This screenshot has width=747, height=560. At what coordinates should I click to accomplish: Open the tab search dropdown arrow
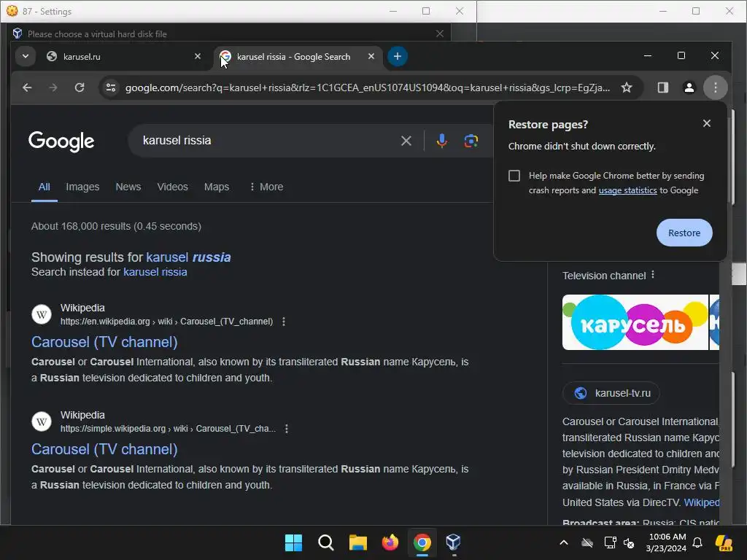[x=26, y=56]
